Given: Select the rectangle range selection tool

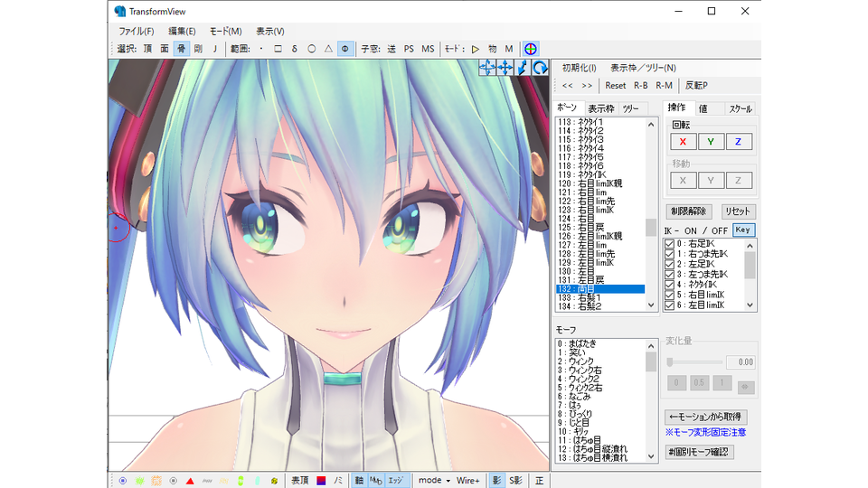Looking at the screenshot, I should click(x=278, y=49).
